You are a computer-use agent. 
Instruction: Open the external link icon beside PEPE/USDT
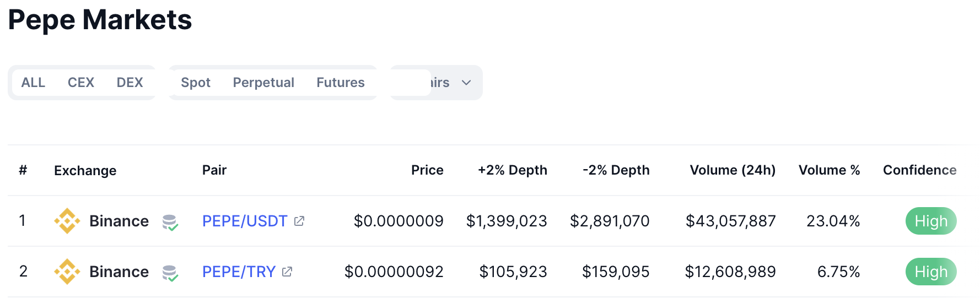point(299,221)
